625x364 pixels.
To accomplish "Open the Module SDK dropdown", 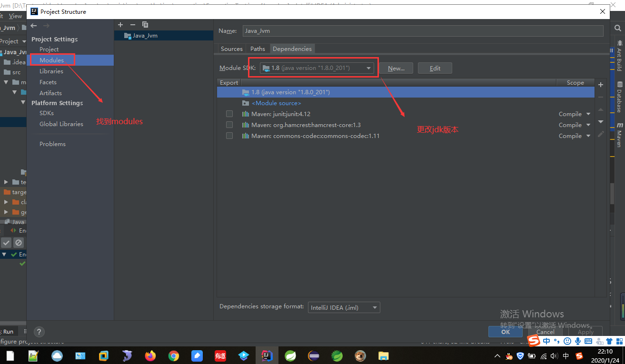I will pyautogui.click(x=317, y=68).
